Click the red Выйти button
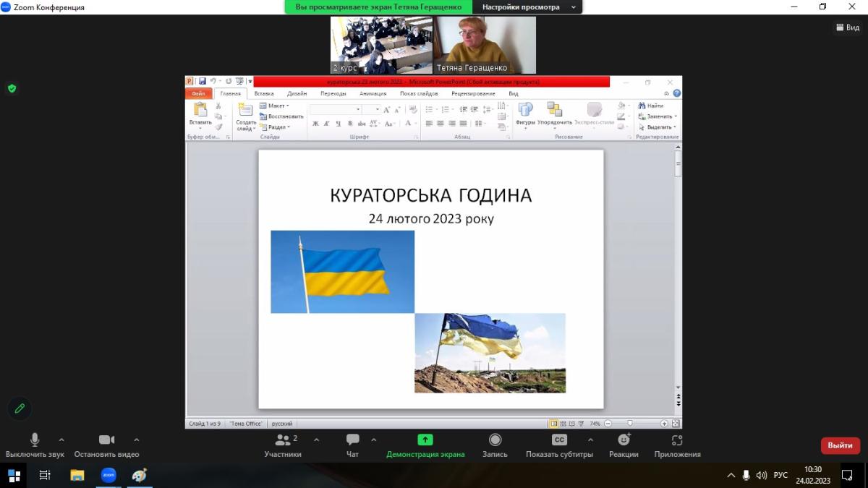 pos(840,445)
